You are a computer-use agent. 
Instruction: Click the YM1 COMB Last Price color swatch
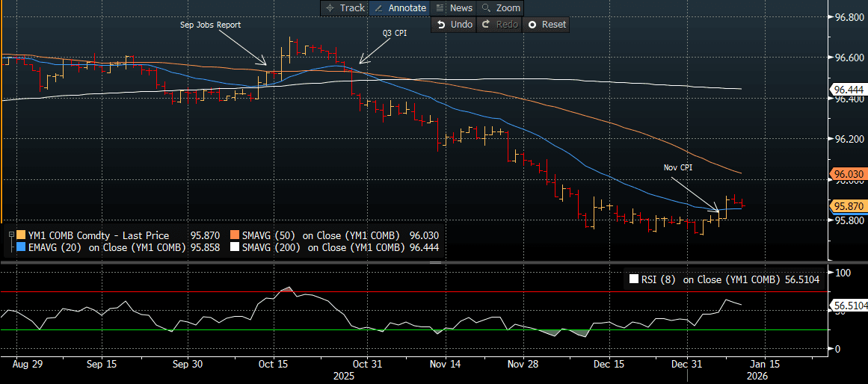20,236
